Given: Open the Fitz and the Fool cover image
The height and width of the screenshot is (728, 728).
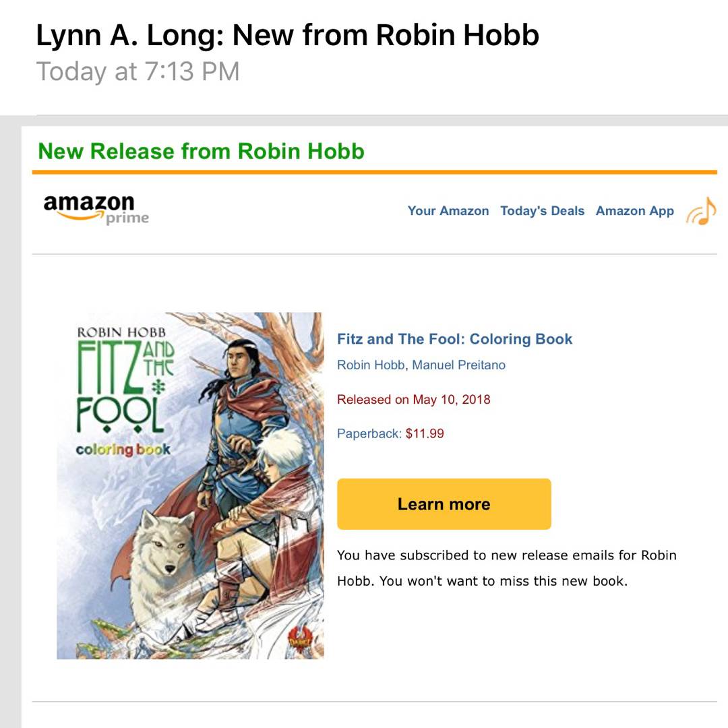Looking at the screenshot, I should point(190,485).
